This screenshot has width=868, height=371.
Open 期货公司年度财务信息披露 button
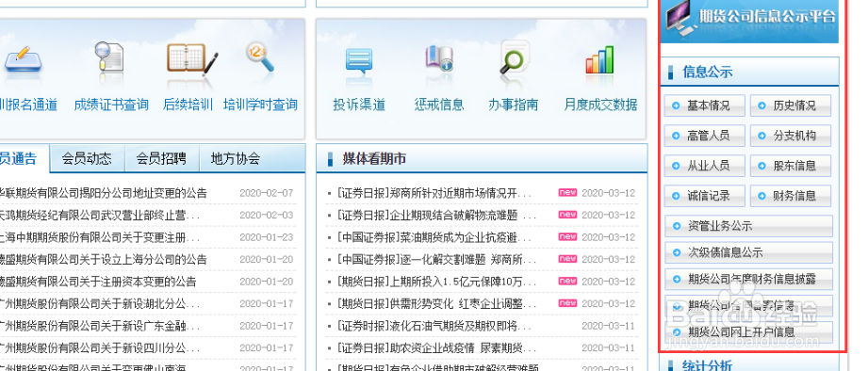coord(748,280)
